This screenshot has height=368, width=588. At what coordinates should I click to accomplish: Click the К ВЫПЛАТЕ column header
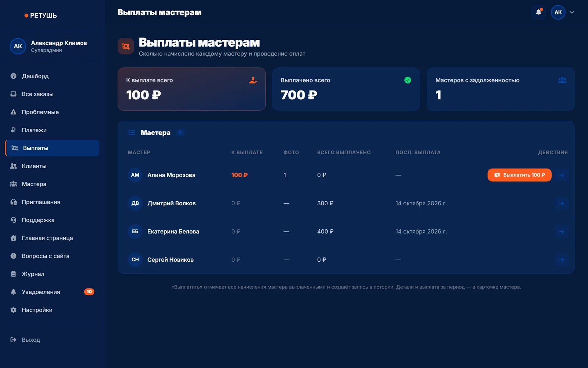[x=247, y=152]
